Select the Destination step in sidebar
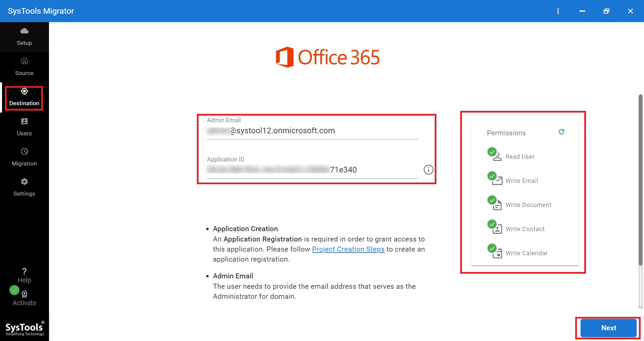This screenshot has height=341, width=644. coord(24,97)
